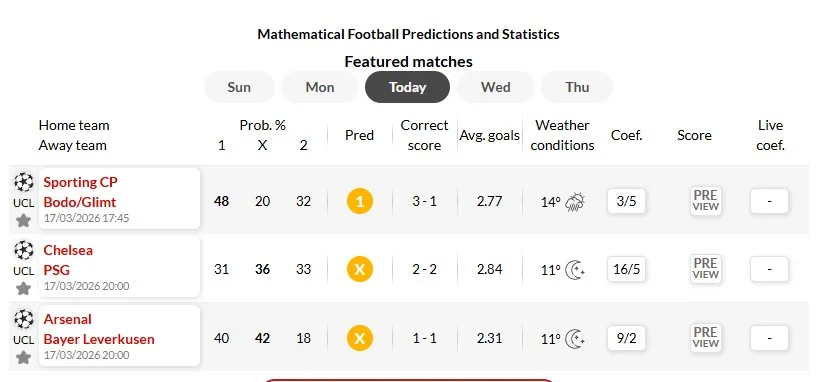
Task: Switch to the Sun tab
Action: (239, 87)
